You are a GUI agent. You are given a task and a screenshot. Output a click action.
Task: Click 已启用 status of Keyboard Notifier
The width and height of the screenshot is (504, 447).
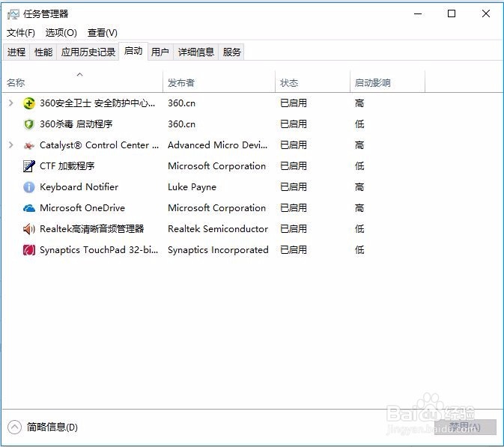click(x=294, y=187)
